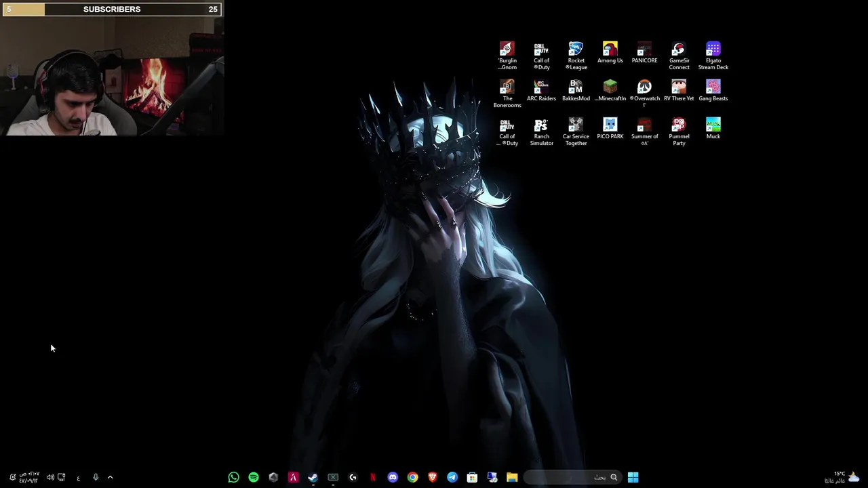Image resolution: width=868 pixels, height=488 pixels.
Task: Launch Rocket League from the desktop
Action: click(x=576, y=56)
